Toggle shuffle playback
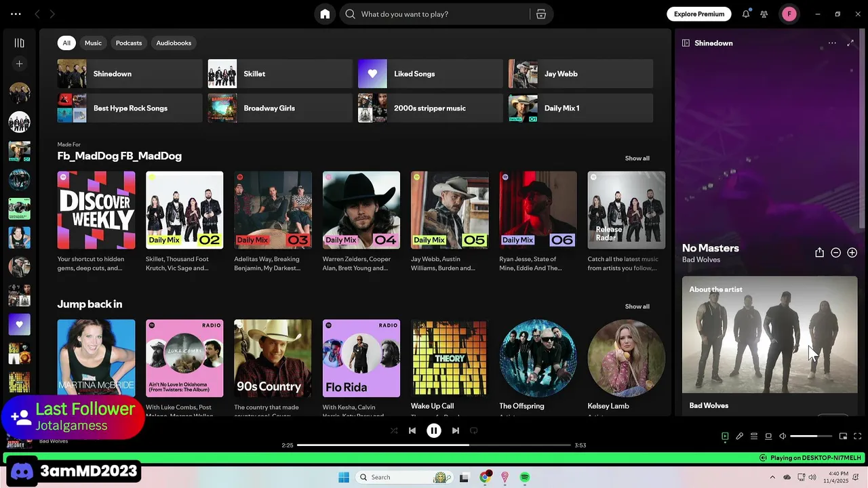Viewport: 868px width, 488px height. (x=394, y=430)
